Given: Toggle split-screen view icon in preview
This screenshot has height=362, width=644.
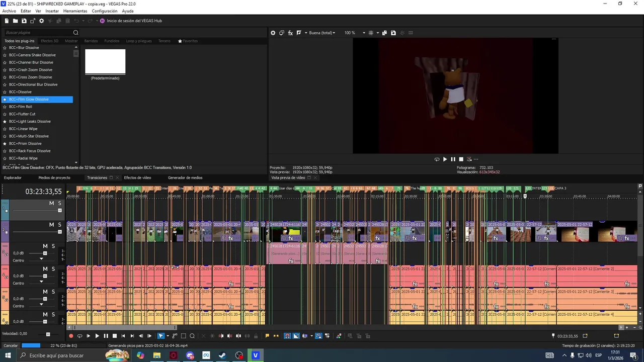Looking at the screenshot, I should point(299,33).
